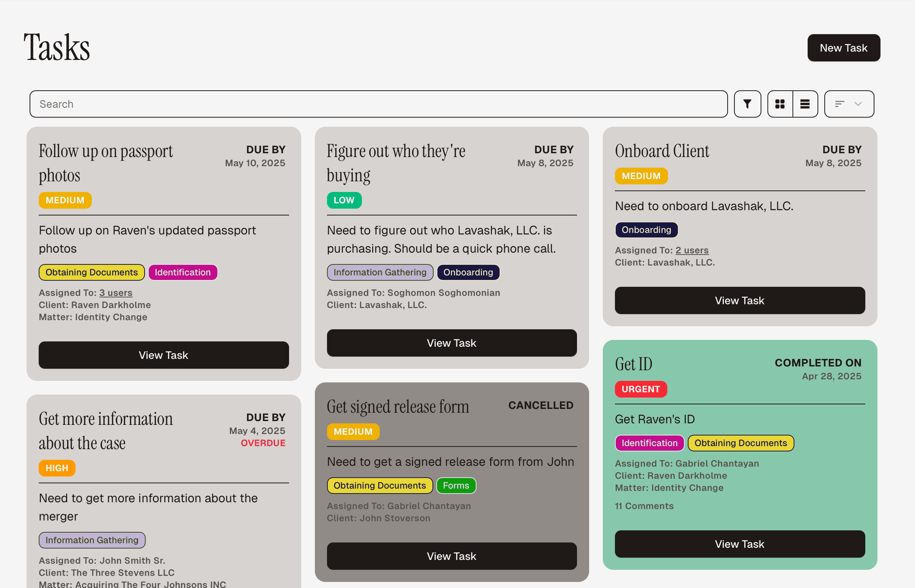Click the Tasks page heading
Viewport: 915px width, 588px height.
coord(57,47)
